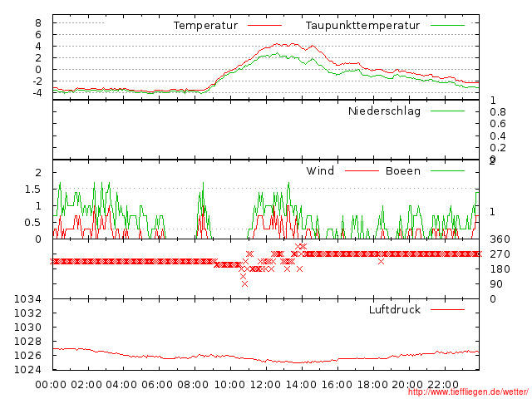This screenshot has height=399, width=532.
Task: Click the 1024 pressure axis value
Action: click(27, 369)
